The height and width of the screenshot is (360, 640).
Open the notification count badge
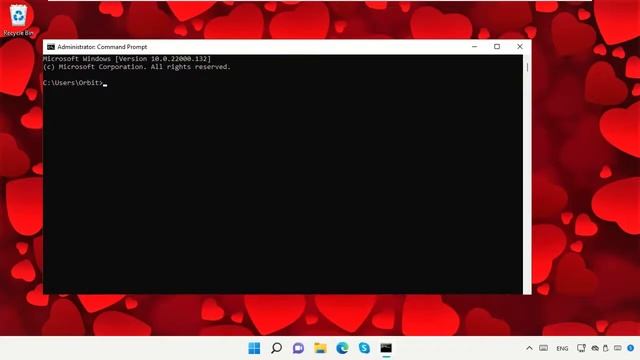coord(630,348)
